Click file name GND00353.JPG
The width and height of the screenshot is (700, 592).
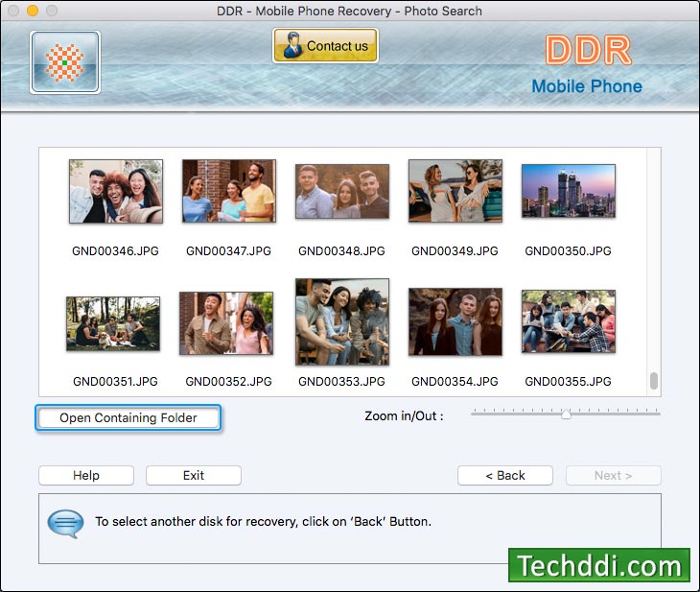341,382
